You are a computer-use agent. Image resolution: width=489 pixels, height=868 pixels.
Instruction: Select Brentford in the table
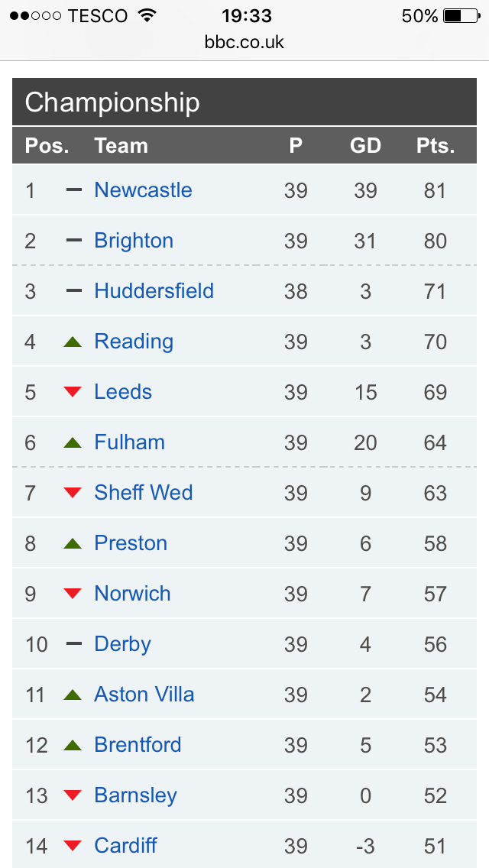[x=138, y=744]
